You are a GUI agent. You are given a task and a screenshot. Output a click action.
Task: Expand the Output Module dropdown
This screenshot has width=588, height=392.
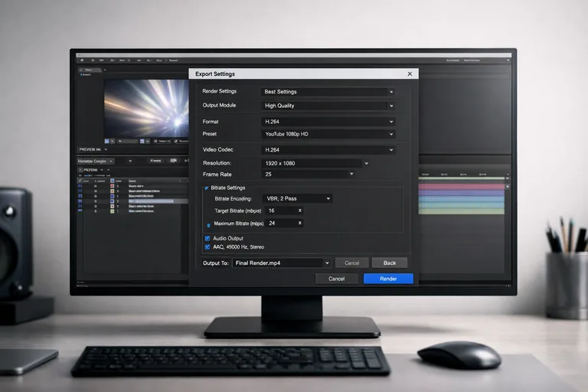click(391, 106)
